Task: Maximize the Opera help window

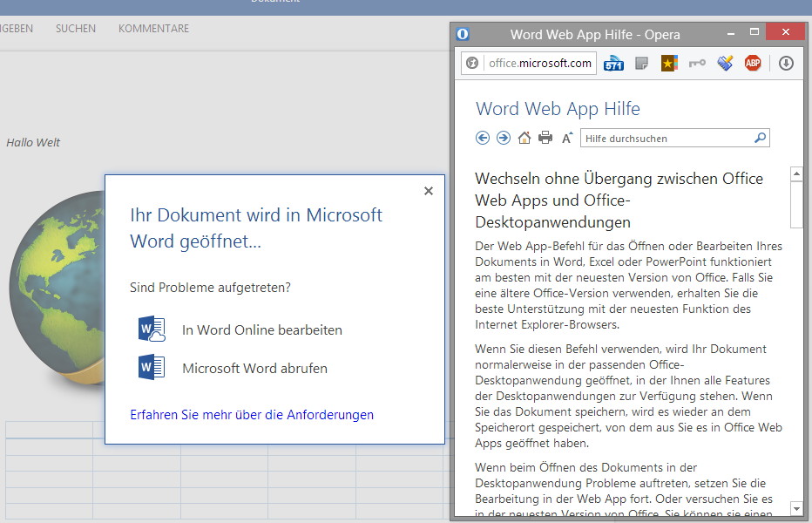Action: [x=754, y=32]
